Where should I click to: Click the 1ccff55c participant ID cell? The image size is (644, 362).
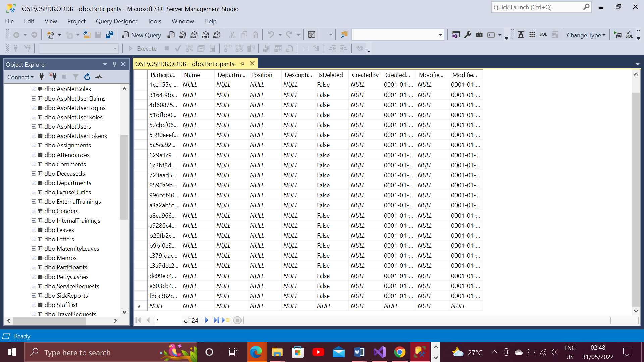(164, 85)
